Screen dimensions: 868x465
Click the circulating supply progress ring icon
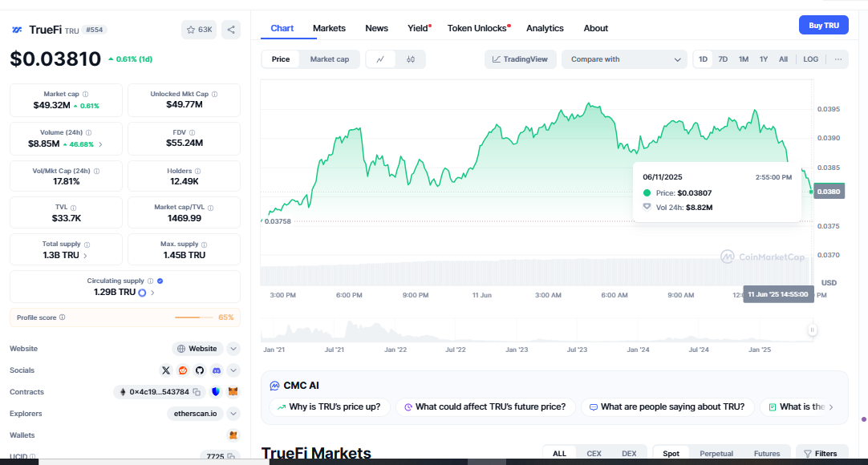(x=142, y=293)
